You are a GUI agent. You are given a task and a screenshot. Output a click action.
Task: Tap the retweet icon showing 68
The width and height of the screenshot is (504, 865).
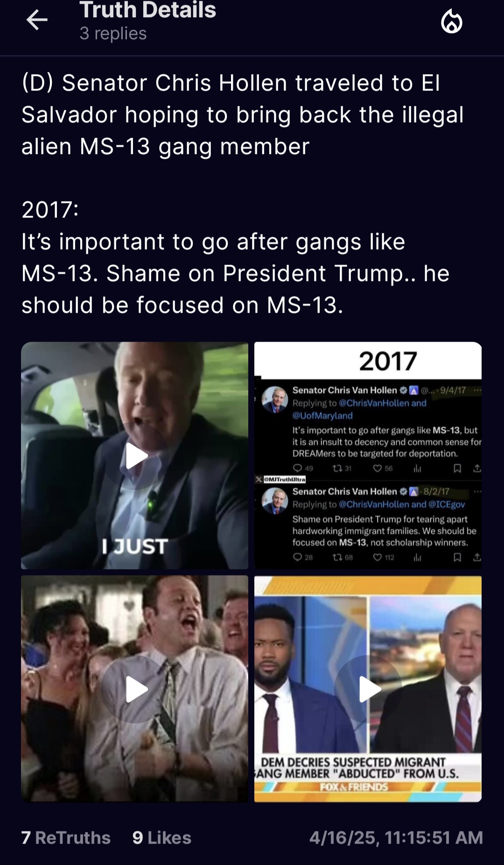pyautogui.click(x=337, y=557)
